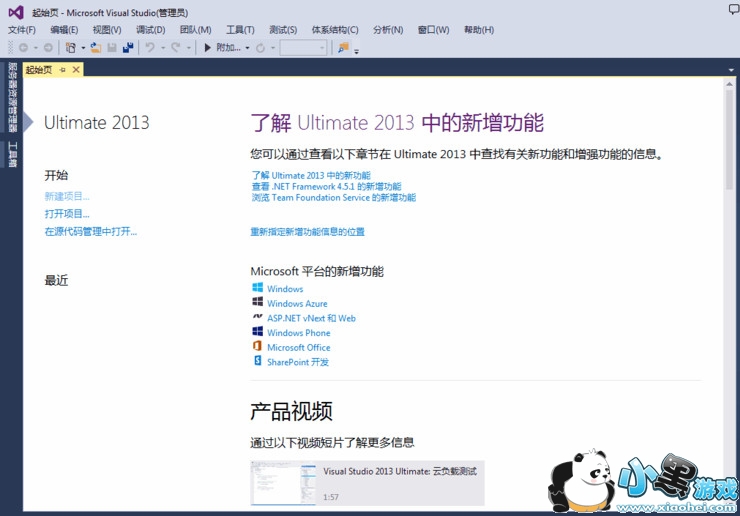This screenshot has height=516, width=740.
Task: Click the Microsoft Office icon
Action: pyautogui.click(x=258, y=346)
